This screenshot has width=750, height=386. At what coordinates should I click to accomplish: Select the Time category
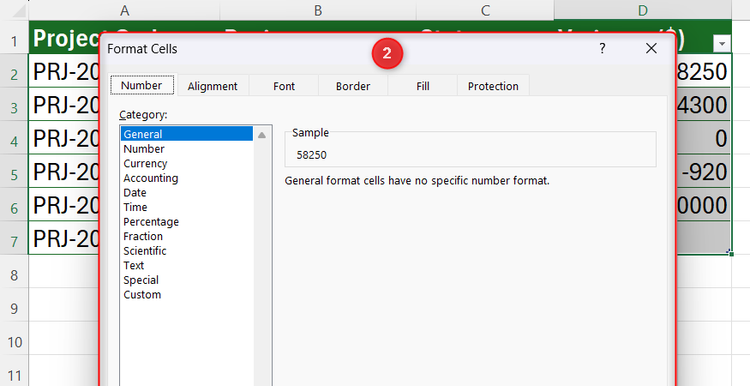[187, 207]
